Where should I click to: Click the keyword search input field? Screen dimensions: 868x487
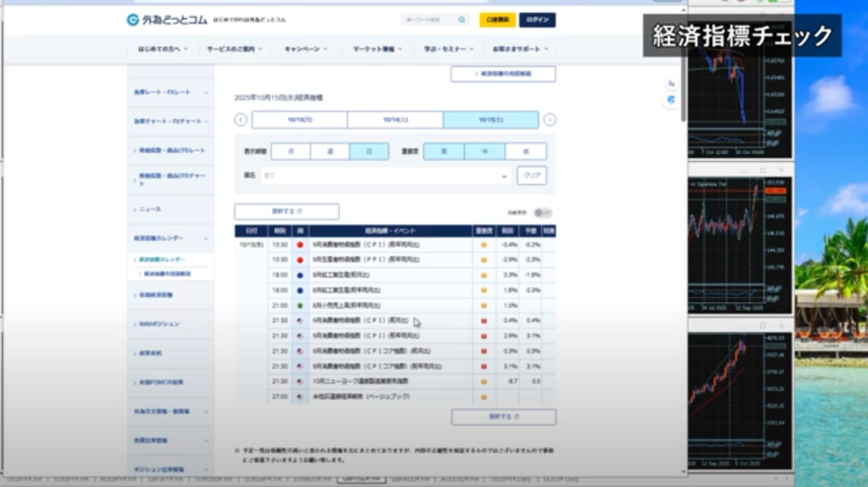[428, 20]
